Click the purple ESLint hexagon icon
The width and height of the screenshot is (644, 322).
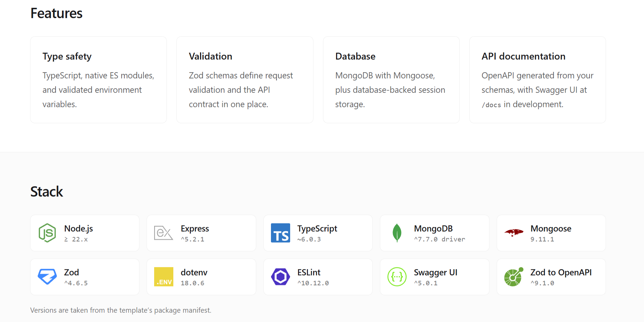[280, 277]
